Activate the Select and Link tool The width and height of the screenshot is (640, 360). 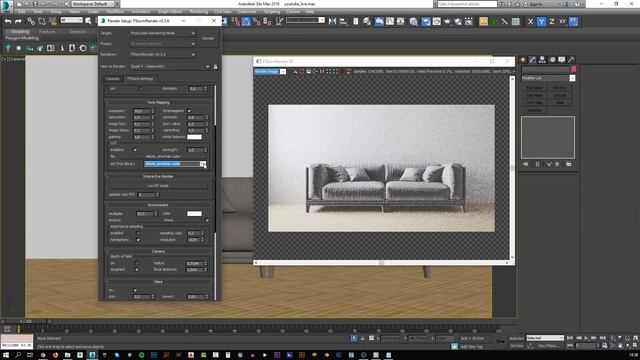click(x=31, y=21)
